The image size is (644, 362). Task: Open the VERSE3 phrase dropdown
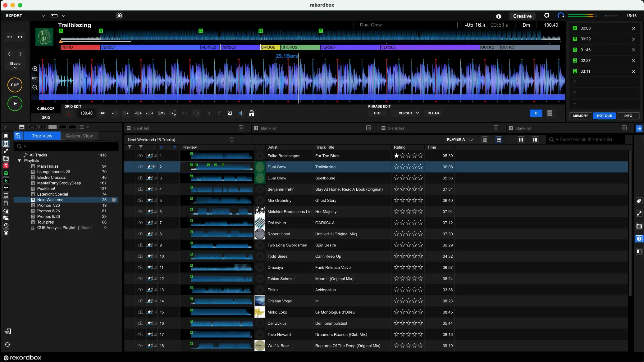[409, 113]
